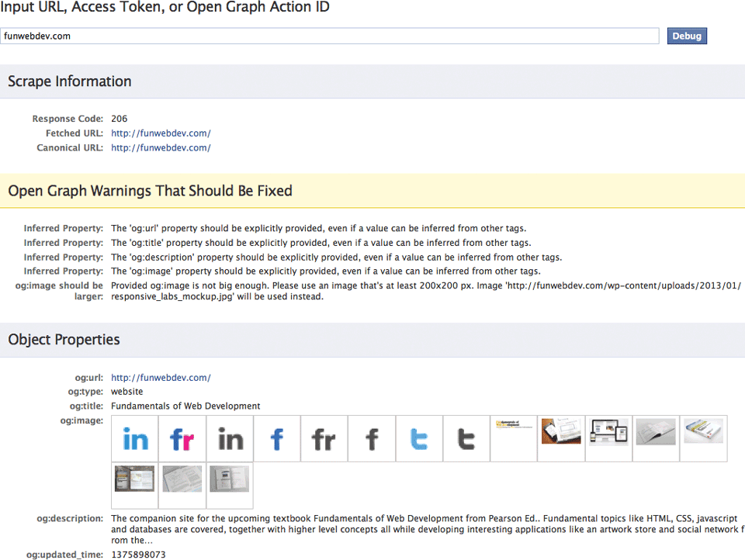The height and width of the screenshot is (560, 745).
Task: Follow the og:url funwebdev.com link
Action: tap(161, 378)
